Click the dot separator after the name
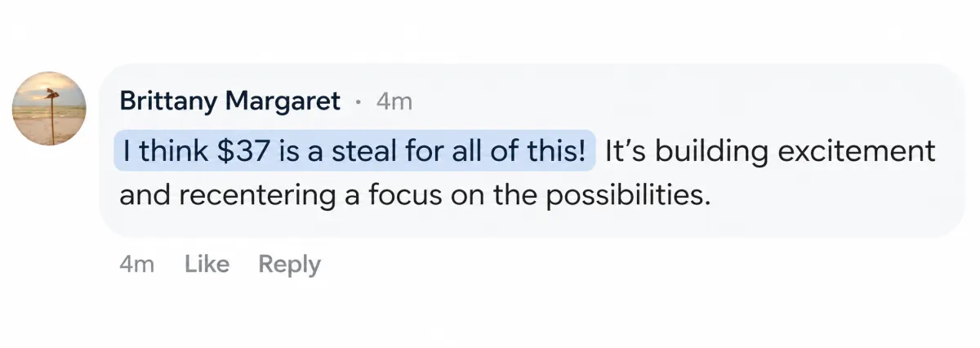The width and height of the screenshot is (980, 348). click(x=358, y=103)
